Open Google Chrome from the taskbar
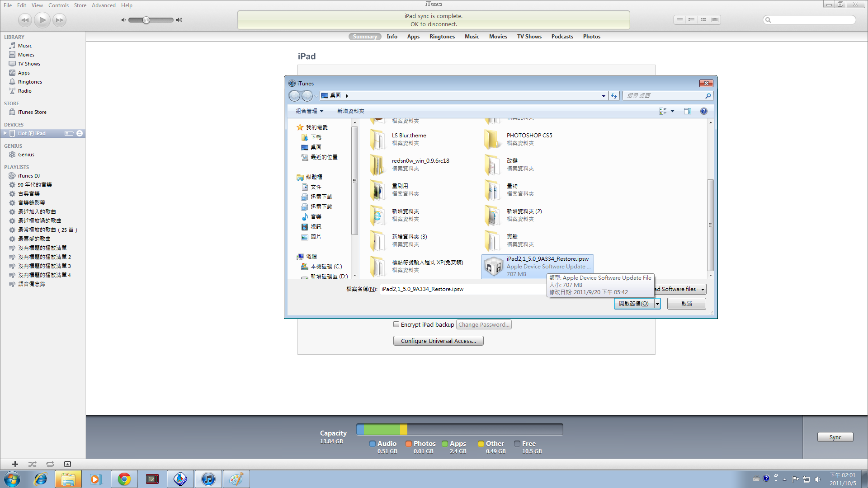868x488 pixels. (x=124, y=479)
